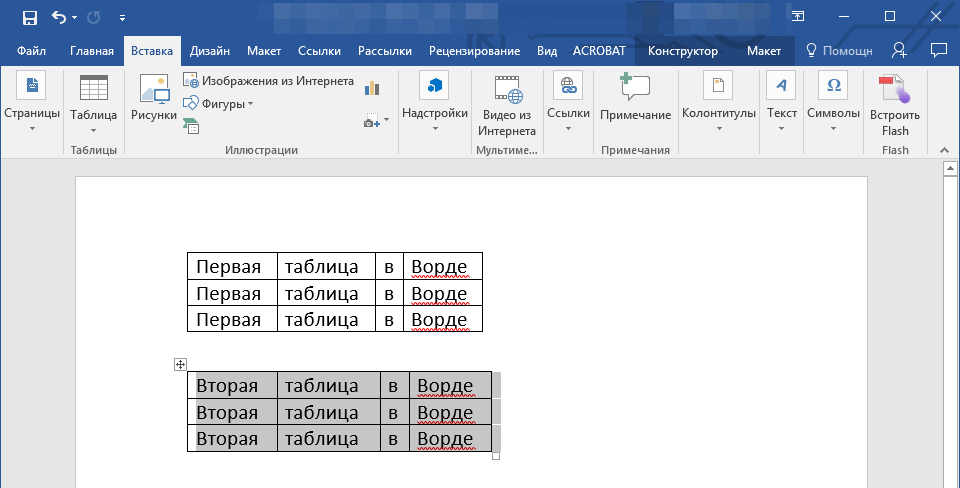This screenshot has width=960, height=488.
Task: Open the Конструктор table design tab
Action: click(682, 51)
